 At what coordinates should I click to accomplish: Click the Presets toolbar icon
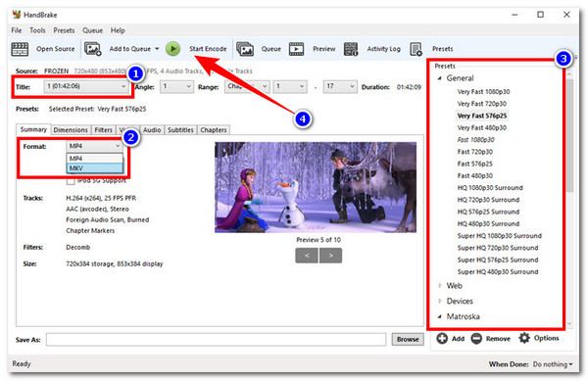[x=416, y=49]
